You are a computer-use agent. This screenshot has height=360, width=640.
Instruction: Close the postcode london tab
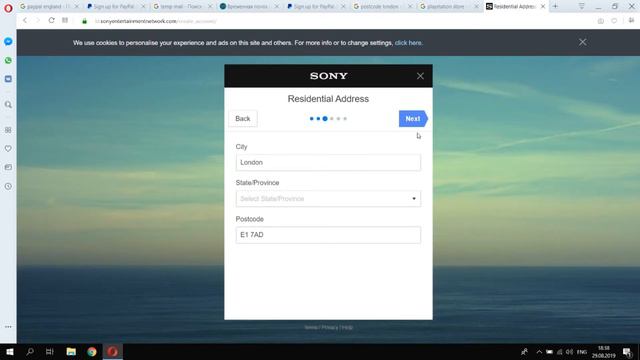pos(410,7)
